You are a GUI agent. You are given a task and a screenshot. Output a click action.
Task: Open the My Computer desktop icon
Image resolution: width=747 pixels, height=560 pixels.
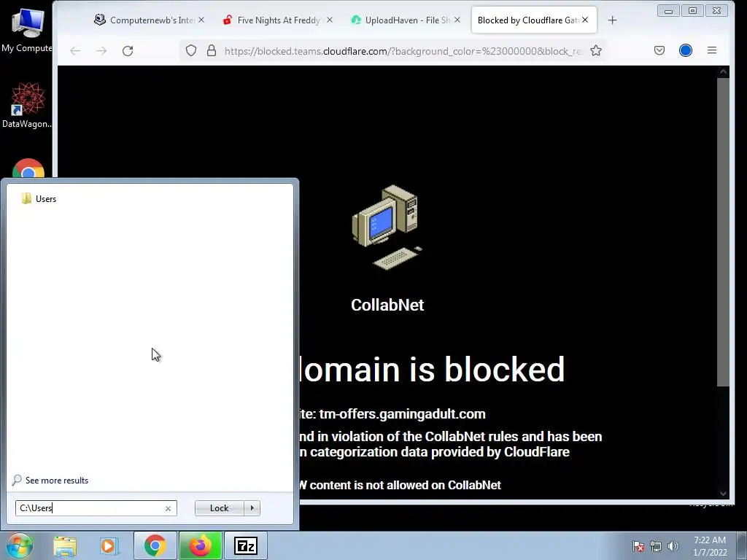point(27,31)
